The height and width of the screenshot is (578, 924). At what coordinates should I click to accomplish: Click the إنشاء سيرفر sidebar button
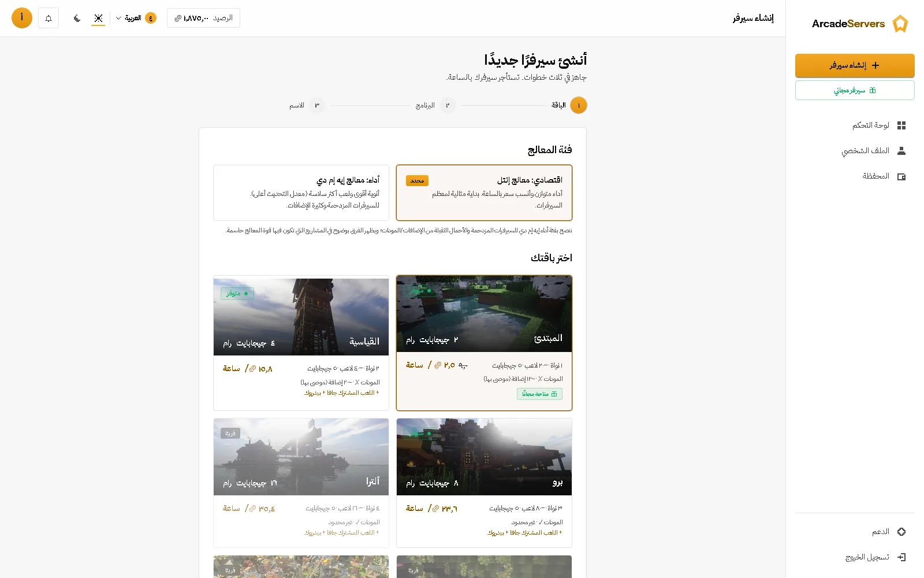tap(855, 65)
